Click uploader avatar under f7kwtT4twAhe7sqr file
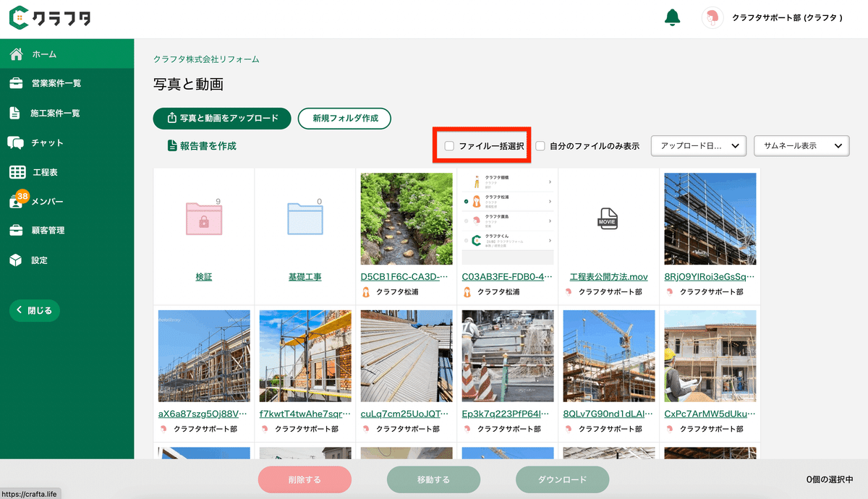The image size is (868, 499). (x=265, y=429)
